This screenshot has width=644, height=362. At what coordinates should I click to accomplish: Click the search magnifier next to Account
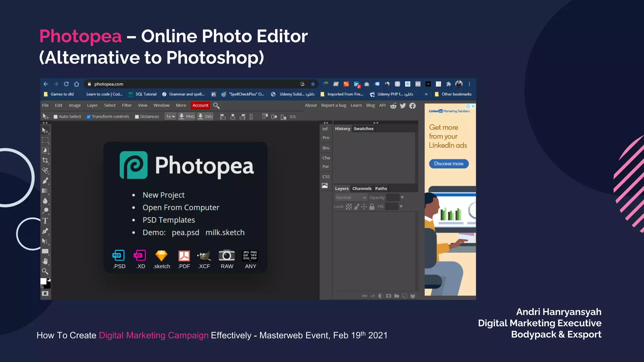(216, 106)
